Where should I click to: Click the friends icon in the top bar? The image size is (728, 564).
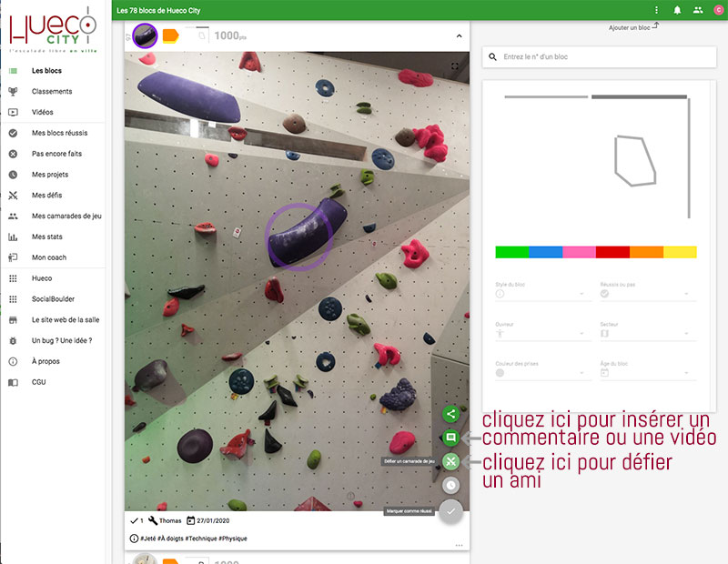point(698,10)
